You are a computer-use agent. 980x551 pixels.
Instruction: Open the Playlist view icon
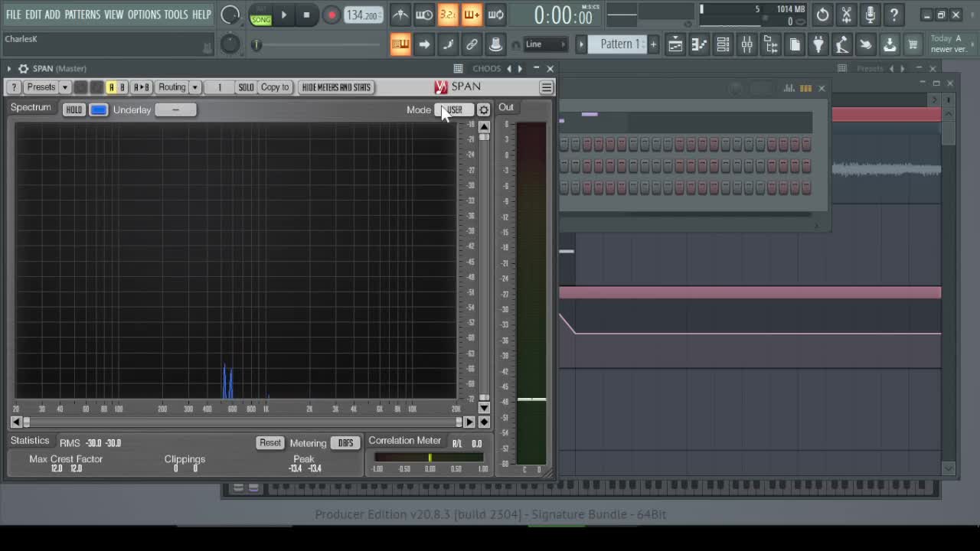click(675, 45)
